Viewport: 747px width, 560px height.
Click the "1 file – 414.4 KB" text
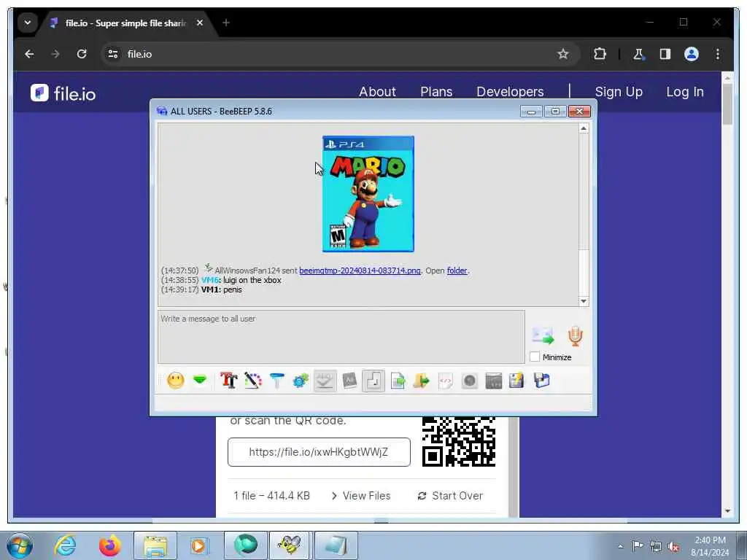pyautogui.click(x=271, y=496)
